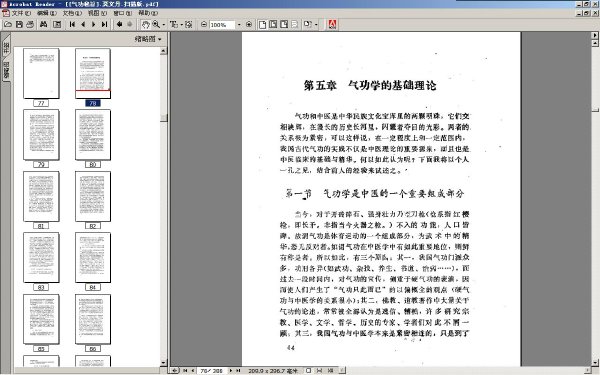Image resolution: width=600 pixels, height=375 pixels.
Task: Set view to Fit in Window
Action: coord(273,24)
